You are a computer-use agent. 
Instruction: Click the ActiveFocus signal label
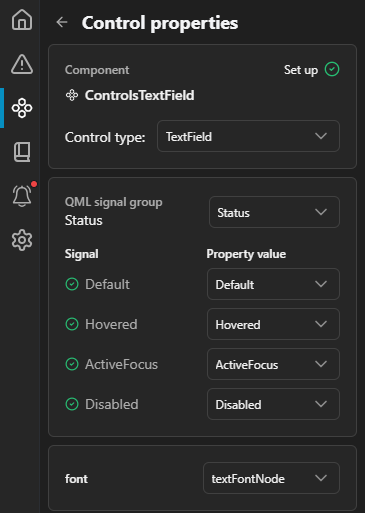tap(121, 364)
